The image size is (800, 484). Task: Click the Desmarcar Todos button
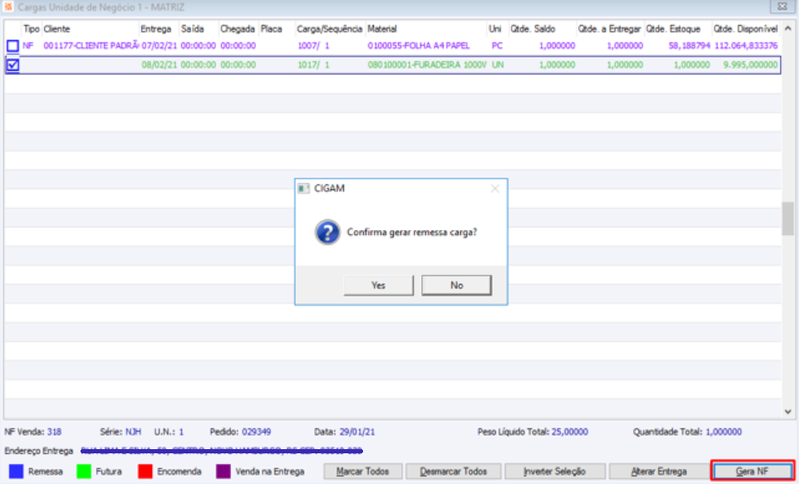click(454, 471)
